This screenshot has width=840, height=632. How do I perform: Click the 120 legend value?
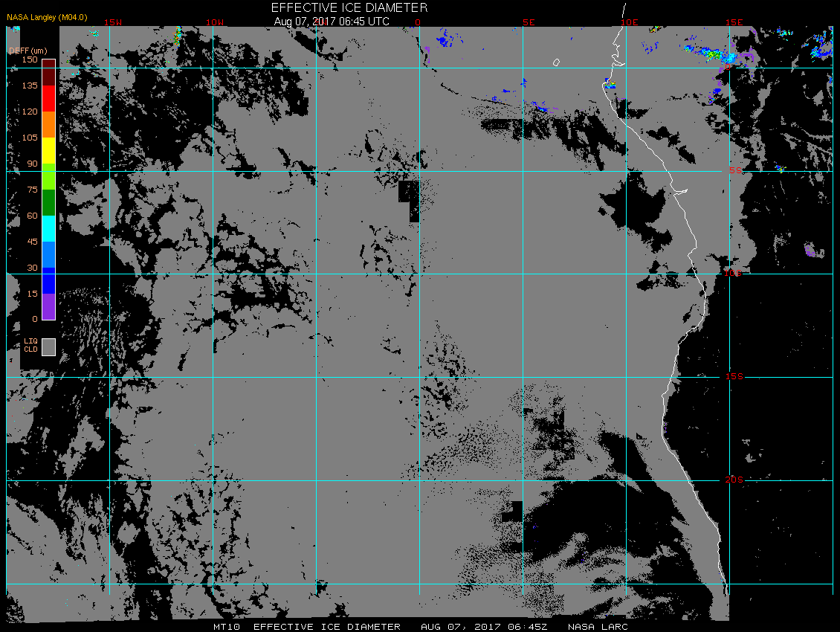pyautogui.click(x=30, y=112)
